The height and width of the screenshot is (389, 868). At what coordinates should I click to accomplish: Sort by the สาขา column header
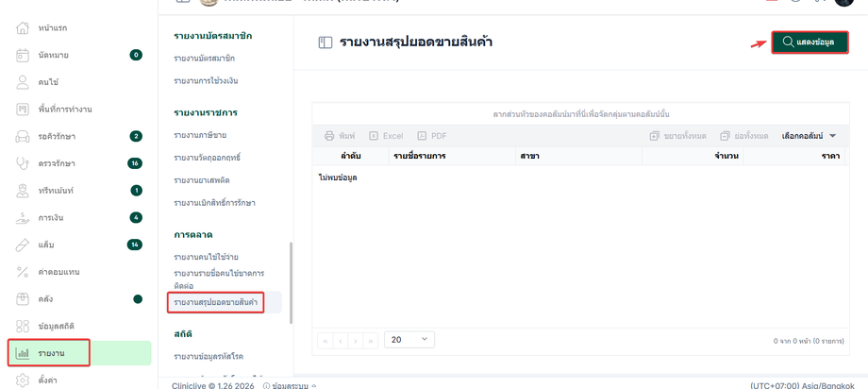point(579,157)
